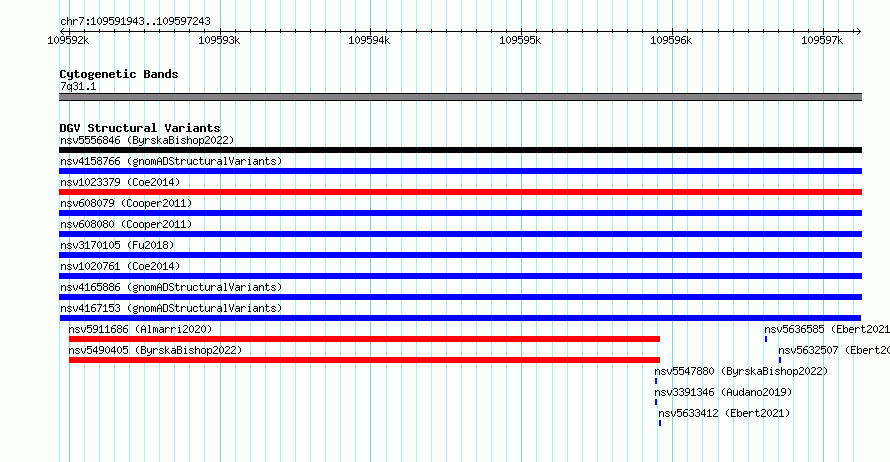Click the Cytogenetic Bands track title
This screenshot has height=462, width=890.
click(x=119, y=74)
